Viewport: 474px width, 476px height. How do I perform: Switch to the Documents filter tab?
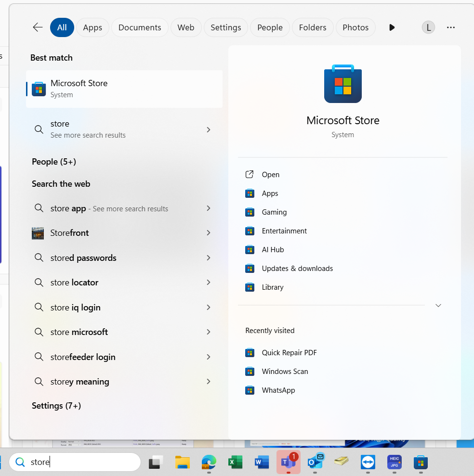[140, 27]
